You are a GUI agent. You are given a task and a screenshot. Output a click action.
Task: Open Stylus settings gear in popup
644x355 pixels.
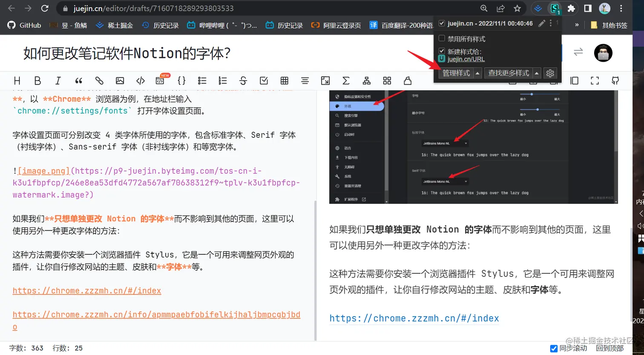(x=550, y=73)
